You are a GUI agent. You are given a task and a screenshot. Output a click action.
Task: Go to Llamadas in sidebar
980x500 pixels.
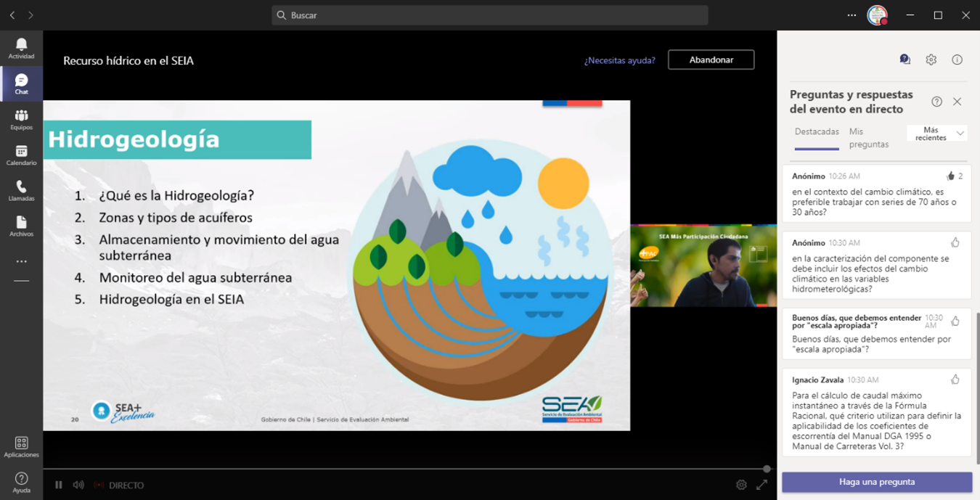click(x=21, y=190)
